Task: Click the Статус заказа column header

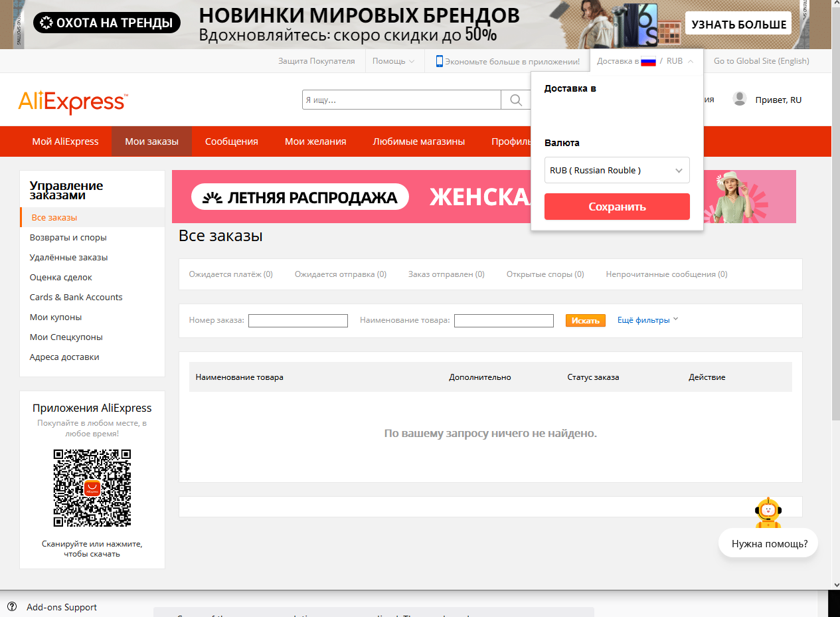Action: [593, 377]
